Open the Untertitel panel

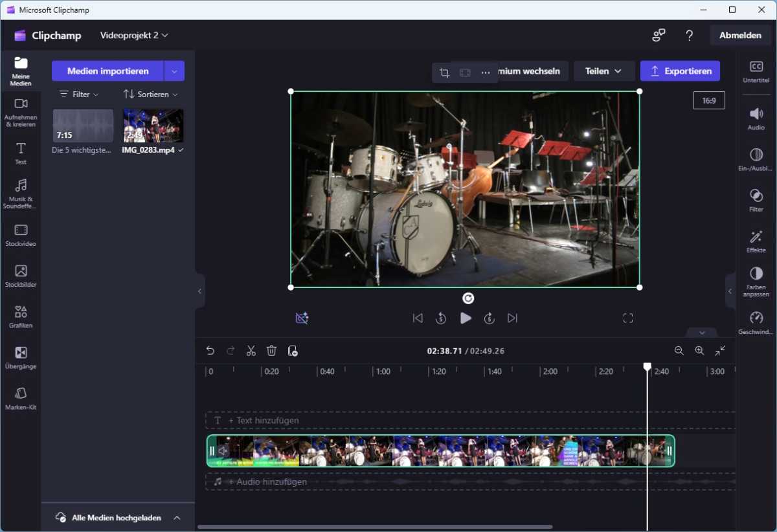tap(755, 71)
